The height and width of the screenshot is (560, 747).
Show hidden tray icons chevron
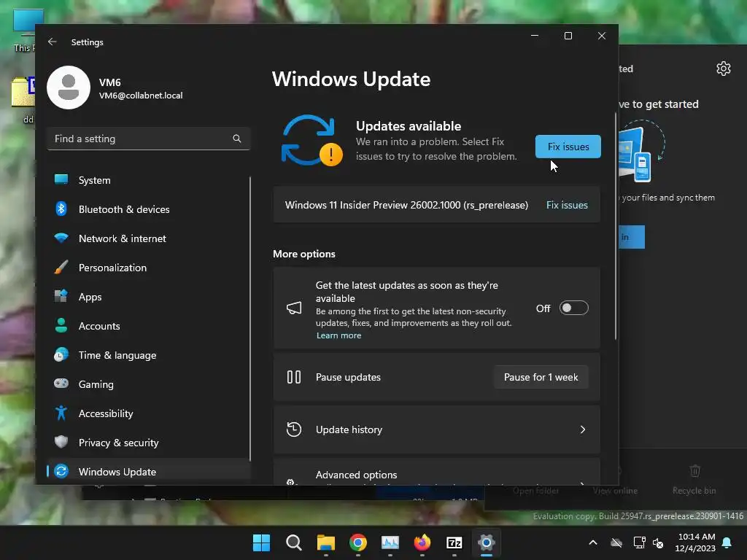pos(592,542)
